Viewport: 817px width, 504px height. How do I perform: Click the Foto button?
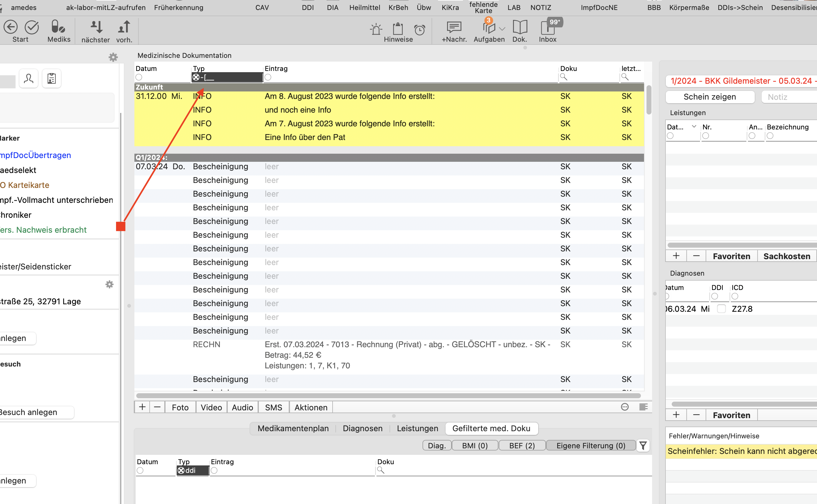click(x=180, y=407)
